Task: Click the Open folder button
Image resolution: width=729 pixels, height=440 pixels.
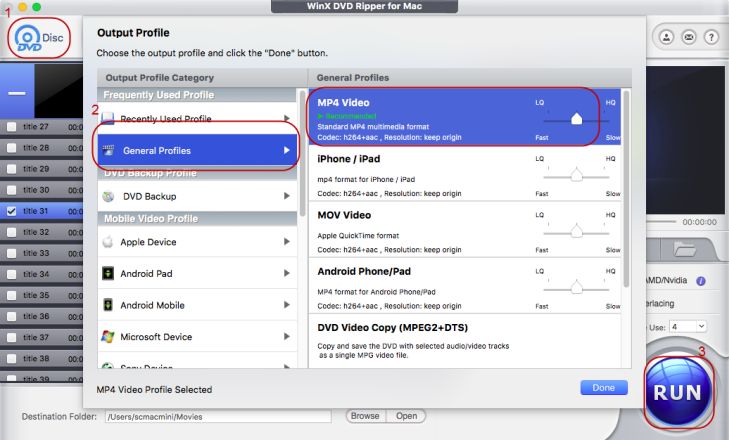Action: tap(406, 416)
